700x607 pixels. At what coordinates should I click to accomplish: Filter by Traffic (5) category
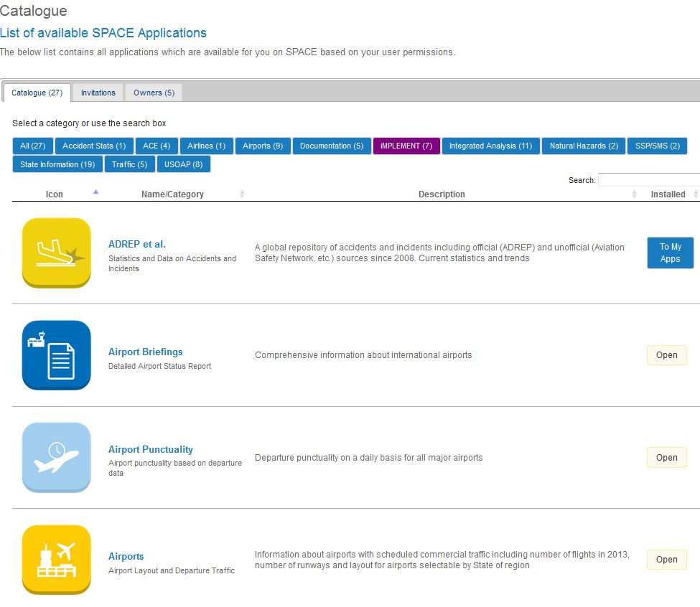129,164
